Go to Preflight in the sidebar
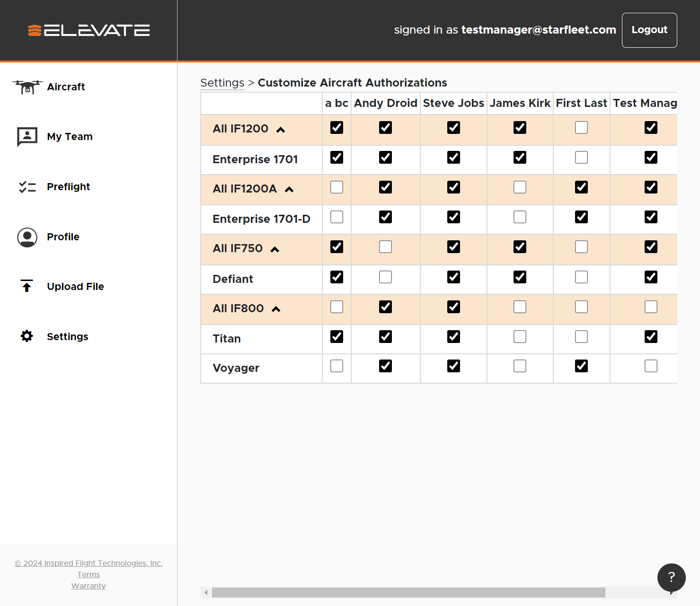 point(68,187)
